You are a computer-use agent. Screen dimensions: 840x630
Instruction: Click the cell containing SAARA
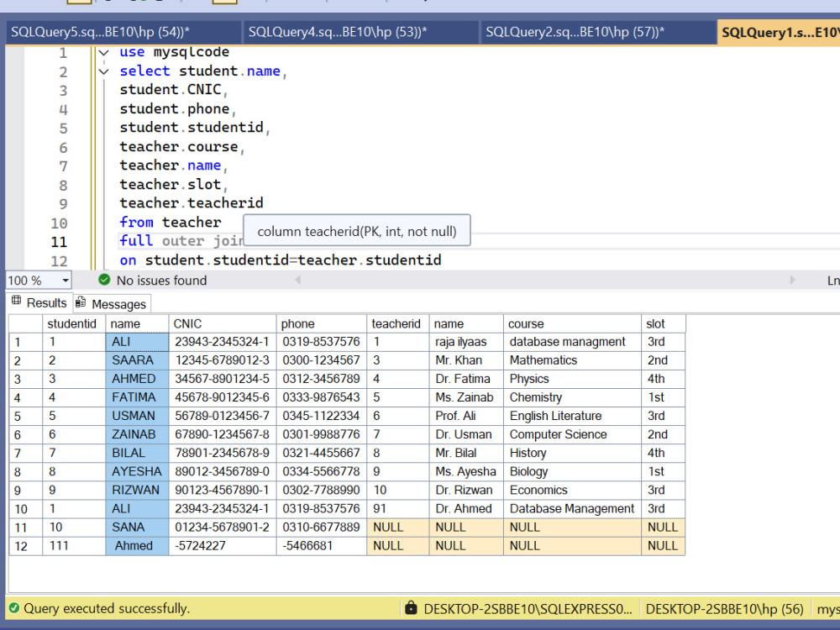[x=137, y=360]
